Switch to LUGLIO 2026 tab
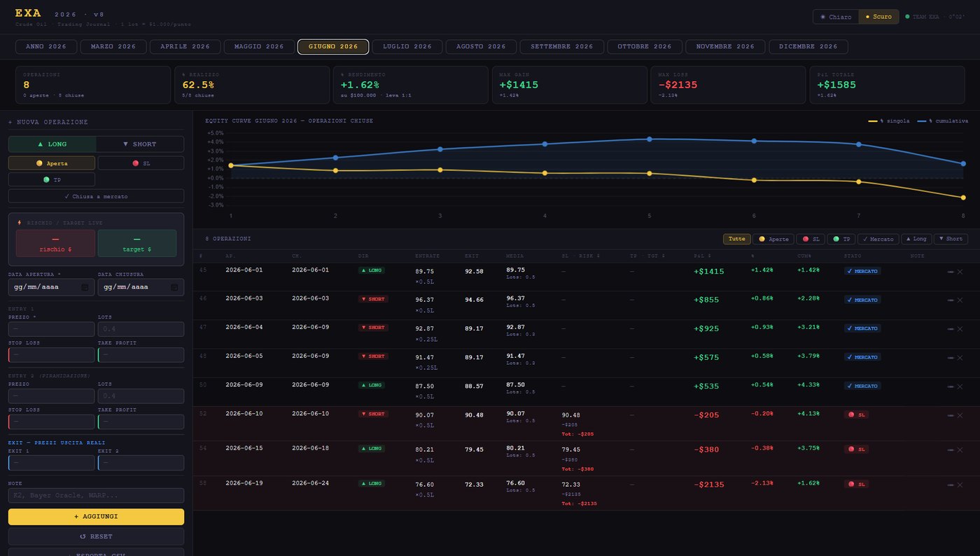This screenshot has height=556, width=980. pyautogui.click(x=407, y=46)
